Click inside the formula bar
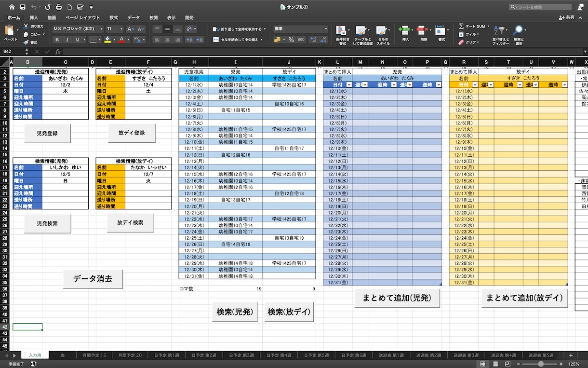 [323, 51]
